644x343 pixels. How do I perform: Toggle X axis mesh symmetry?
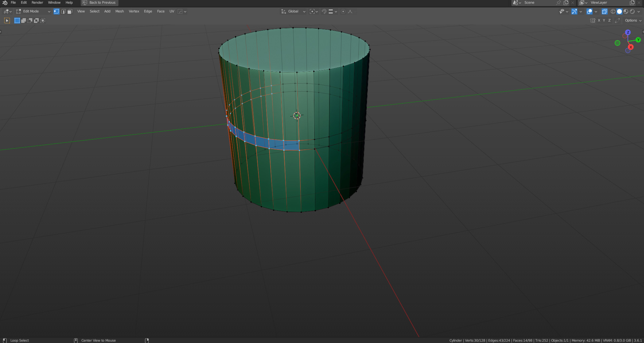[x=599, y=21]
